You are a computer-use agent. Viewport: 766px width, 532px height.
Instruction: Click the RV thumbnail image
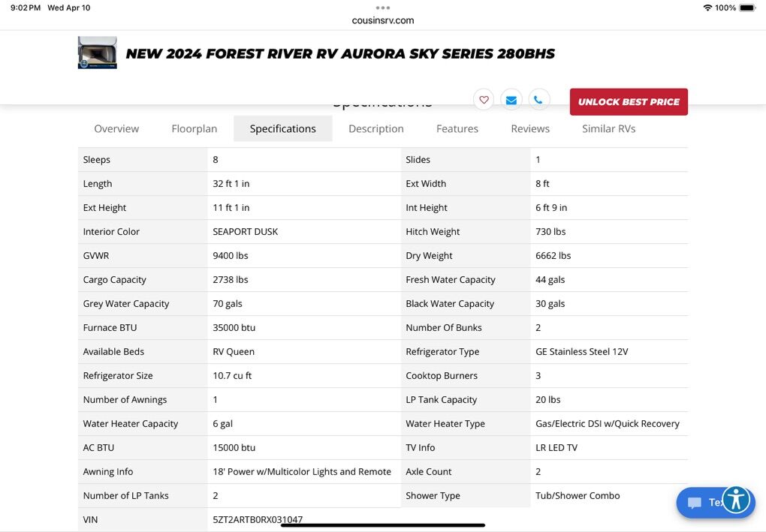[97, 53]
